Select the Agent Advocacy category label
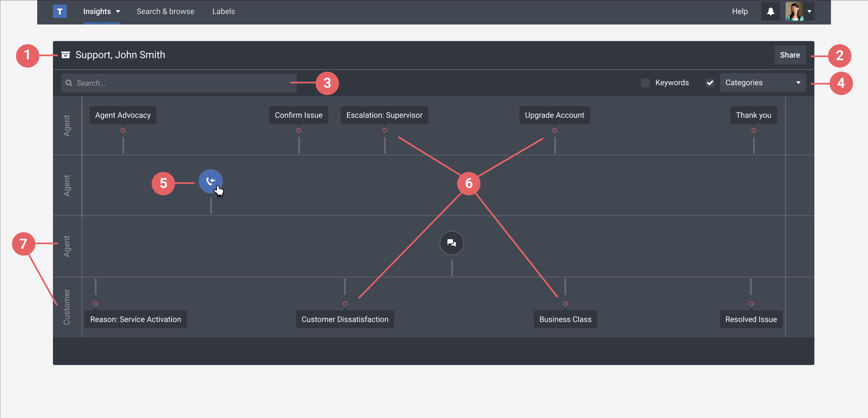The image size is (868, 418). (x=123, y=115)
